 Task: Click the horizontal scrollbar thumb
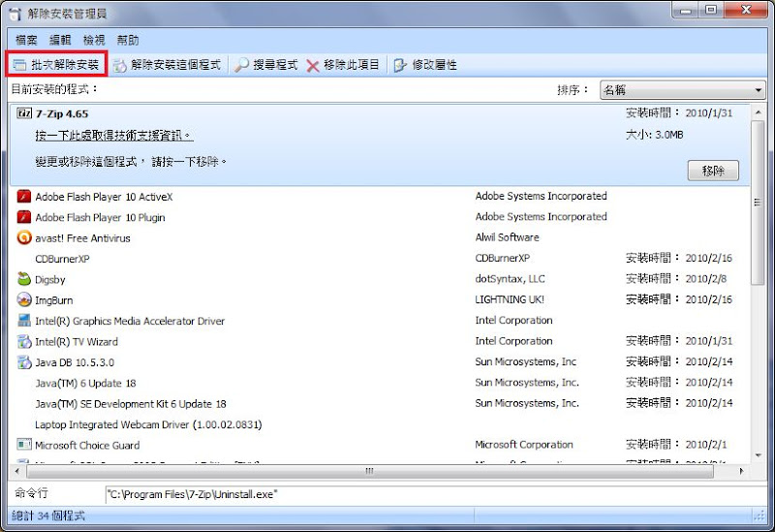pyautogui.click(x=370, y=471)
